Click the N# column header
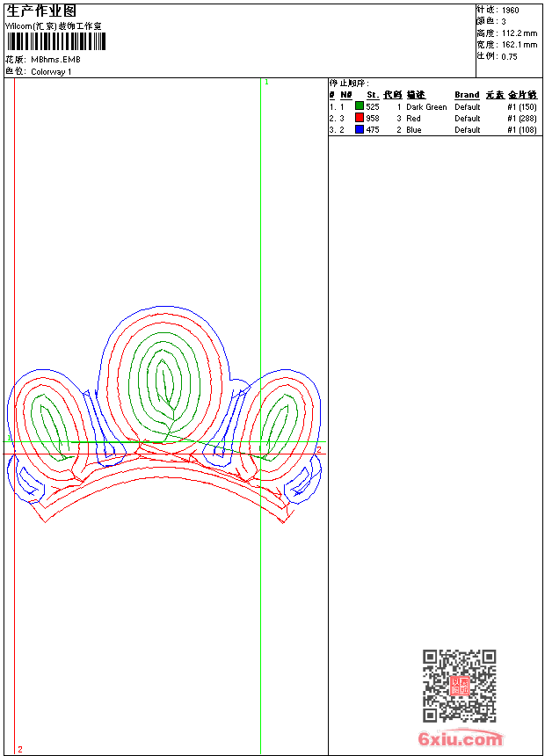Image resolution: width=545 pixels, height=756 pixels. point(346,95)
